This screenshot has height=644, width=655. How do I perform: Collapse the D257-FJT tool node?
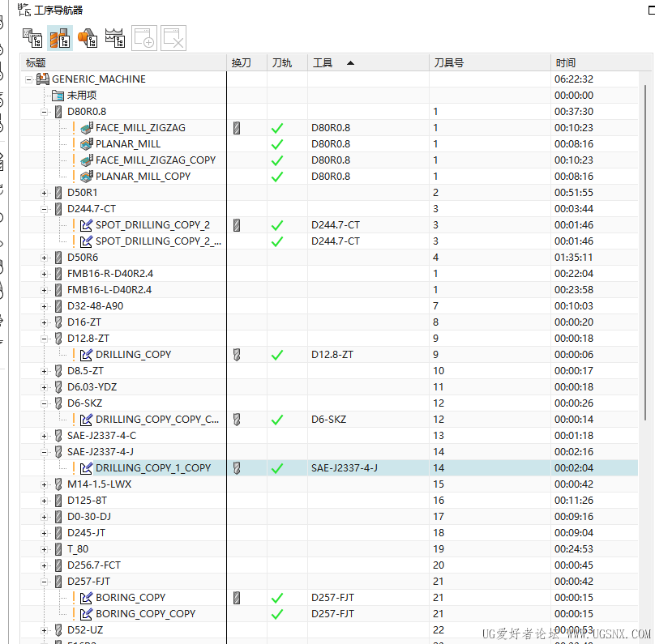click(x=45, y=582)
